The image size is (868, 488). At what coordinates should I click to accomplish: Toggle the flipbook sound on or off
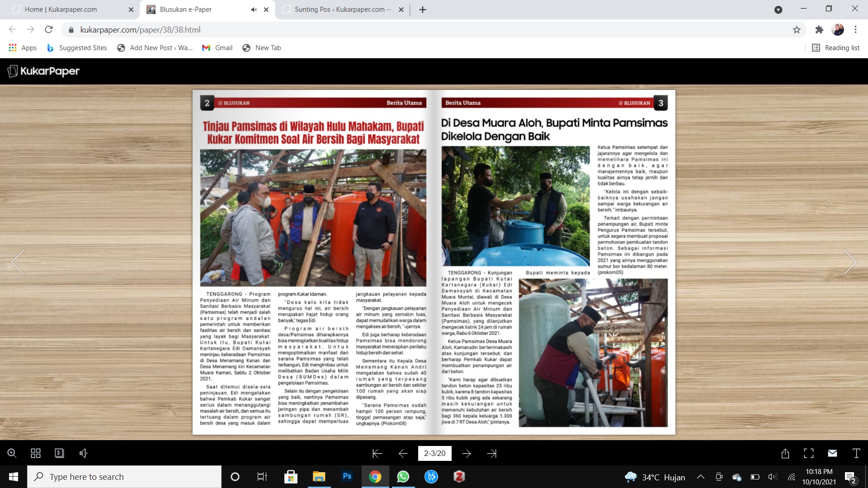(x=83, y=453)
